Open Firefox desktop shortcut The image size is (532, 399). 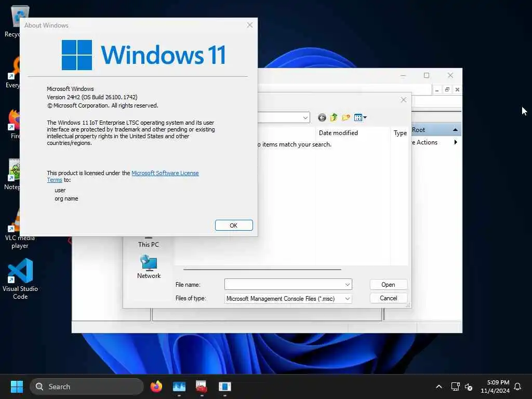(14, 124)
